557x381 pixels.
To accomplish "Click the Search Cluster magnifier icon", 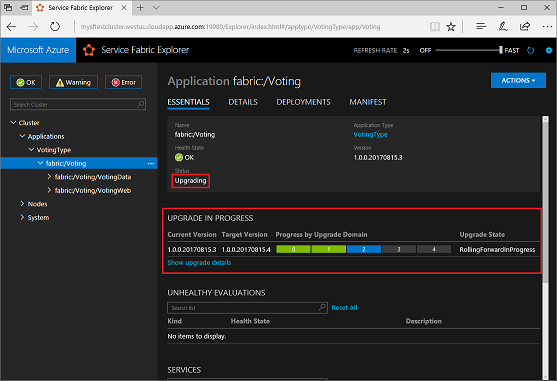I will click(x=141, y=104).
